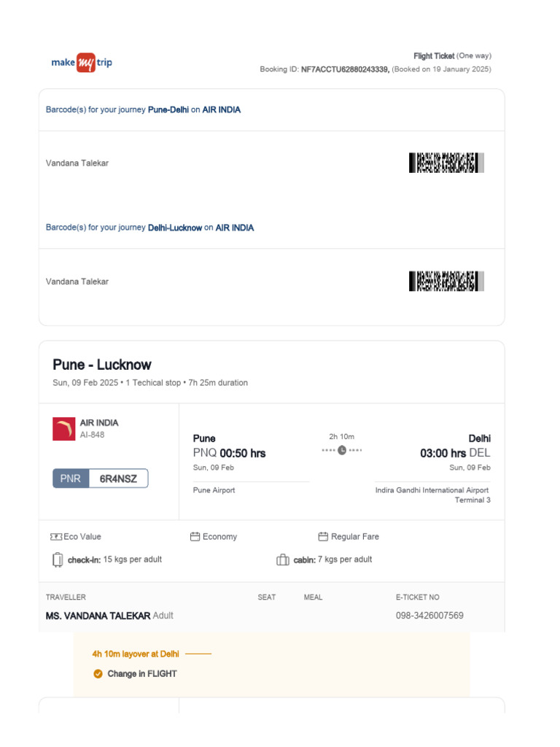
Task: Click the Delhi-Lucknow boarding barcode
Action: 446,281
